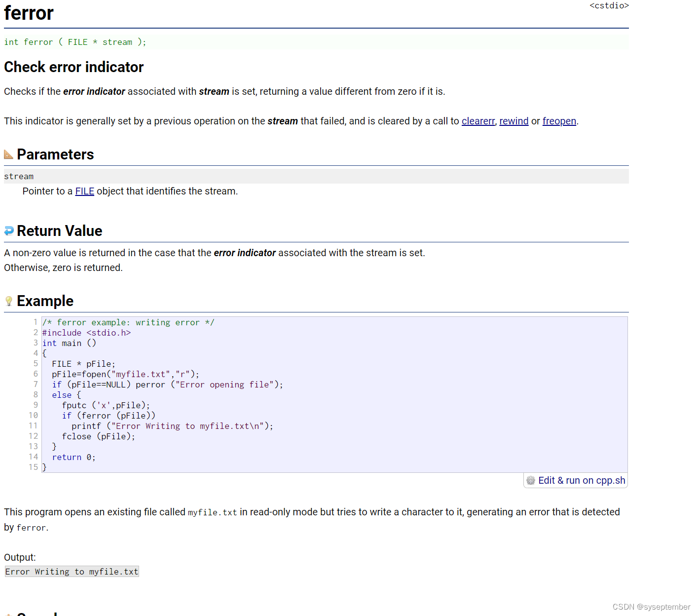Image resolution: width=698 pixels, height=616 pixels.
Task: Click the Check error indicator heading
Action: coord(74,67)
